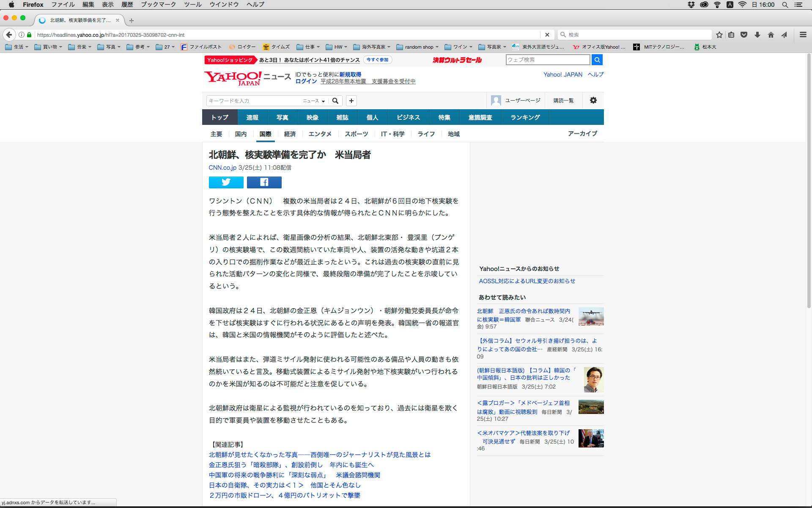Viewport: 812px width, 508px height.
Task: Click the plus button beside keyword search
Action: click(351, 101)
